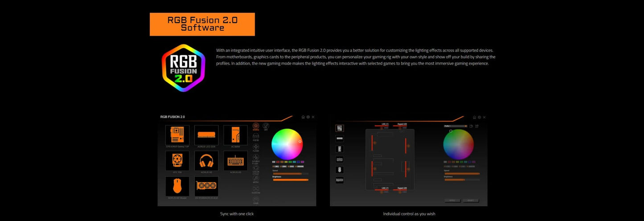
Task: Select the AORUS H5 headset tile
Action: click(x=206, y=160)
